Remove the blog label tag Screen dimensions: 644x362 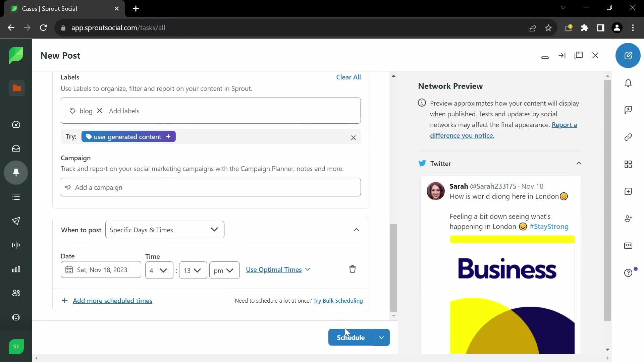pos(100,111)
